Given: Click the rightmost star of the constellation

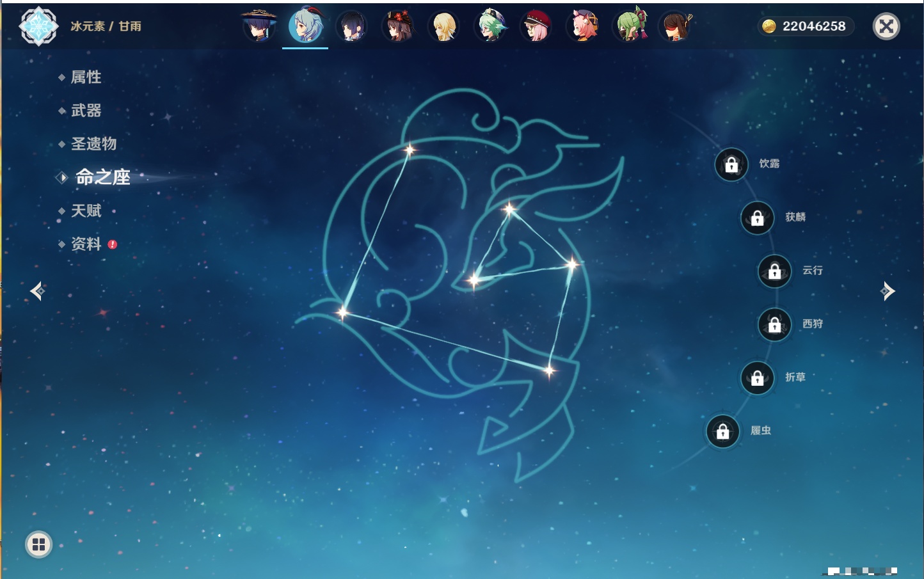Looking at the screenshot, I should [571, 264].
